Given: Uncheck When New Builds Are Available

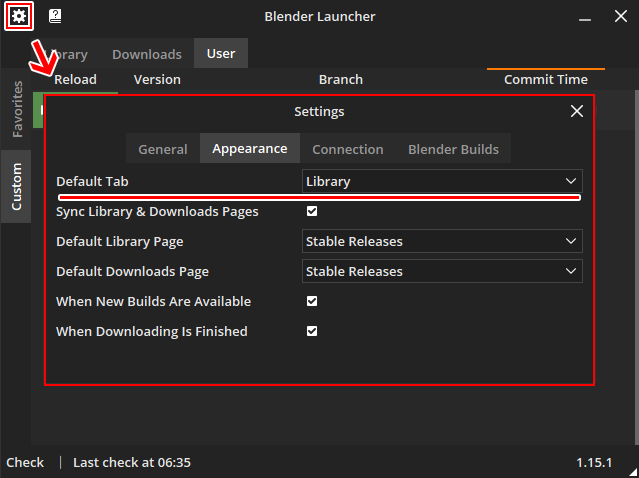Looking at the screenshot, I should pyautogui.click(x=312, y=301).
